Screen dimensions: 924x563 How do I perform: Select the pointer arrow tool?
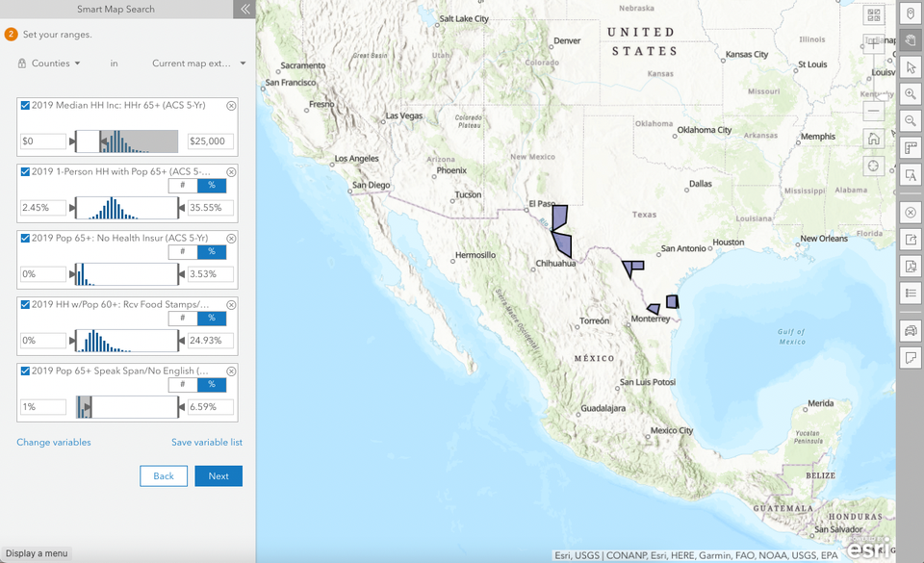[910, 66]
